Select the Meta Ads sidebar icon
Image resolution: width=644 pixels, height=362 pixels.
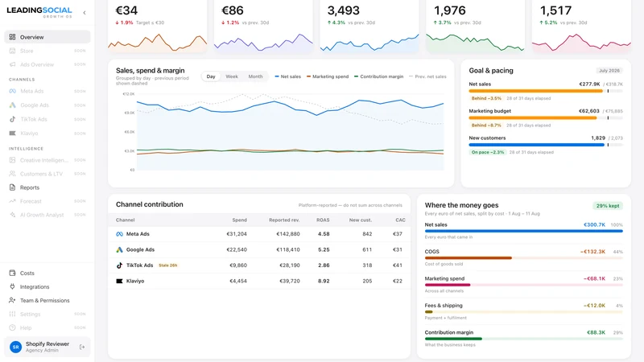click(x=12, y=91)
